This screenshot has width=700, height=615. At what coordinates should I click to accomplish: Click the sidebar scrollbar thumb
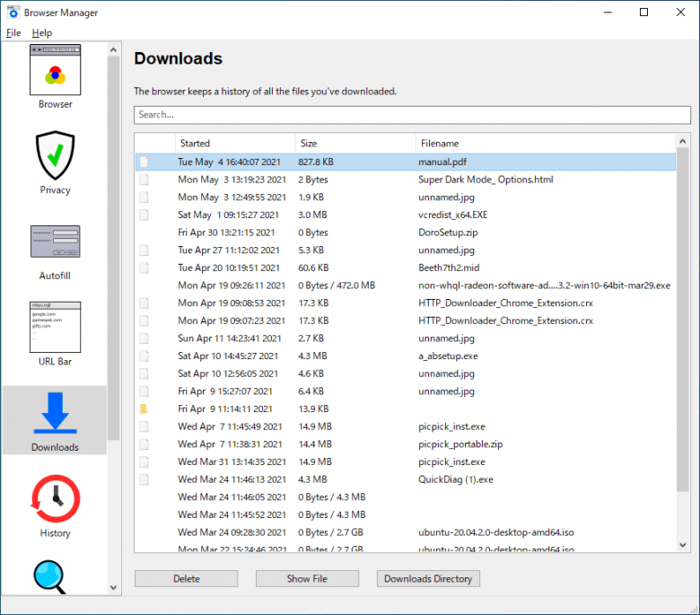[x=113, y=248]
